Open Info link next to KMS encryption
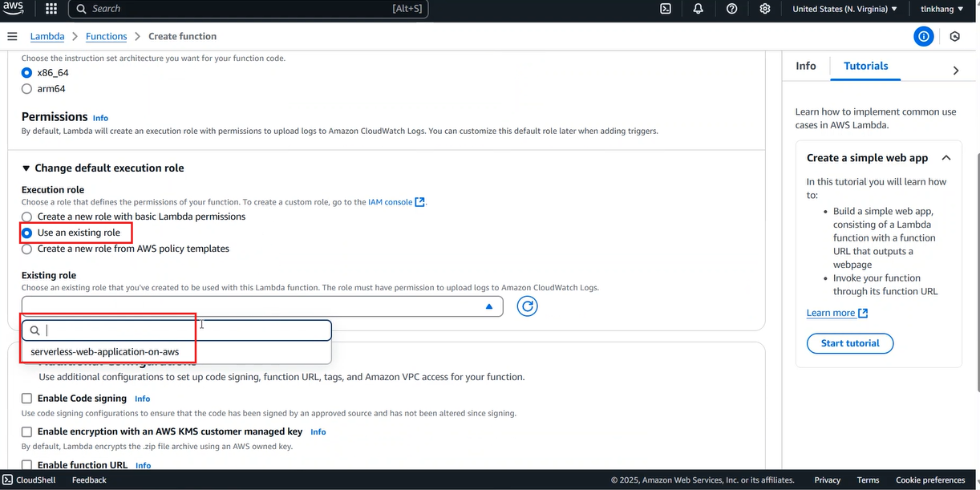Viewport: 980px width, 490px height. [x=318, y=431]
